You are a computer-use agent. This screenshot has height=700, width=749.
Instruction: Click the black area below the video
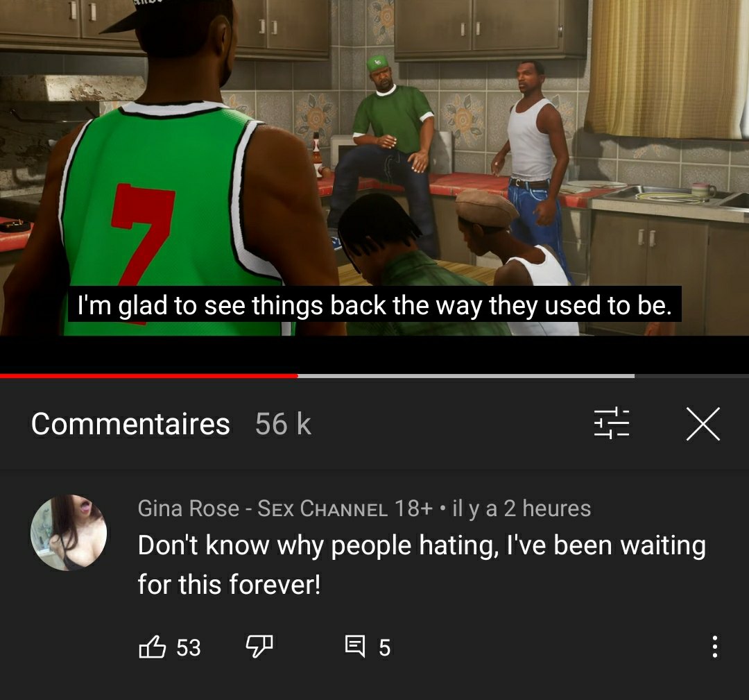coord(374,354)
